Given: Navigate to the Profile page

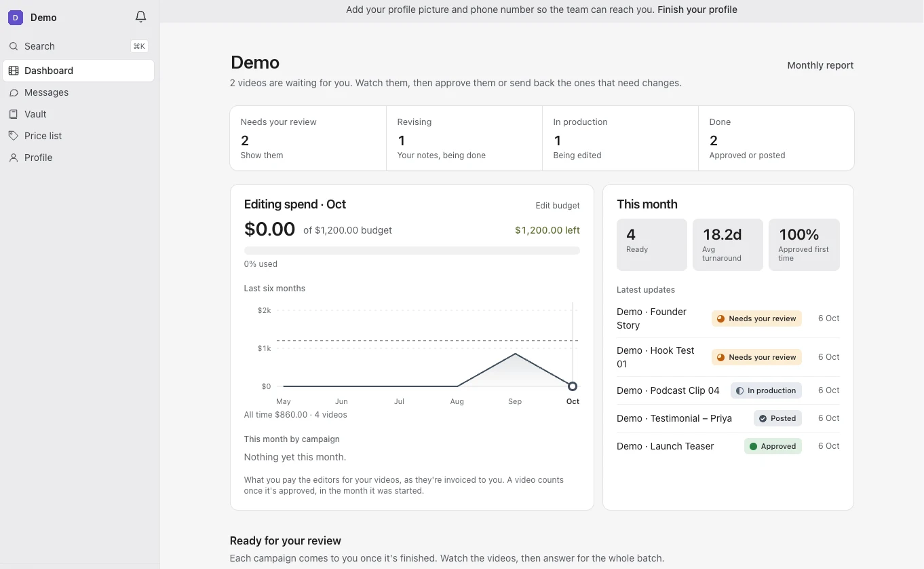Looking at the screenshot, I should pos(79,158).
